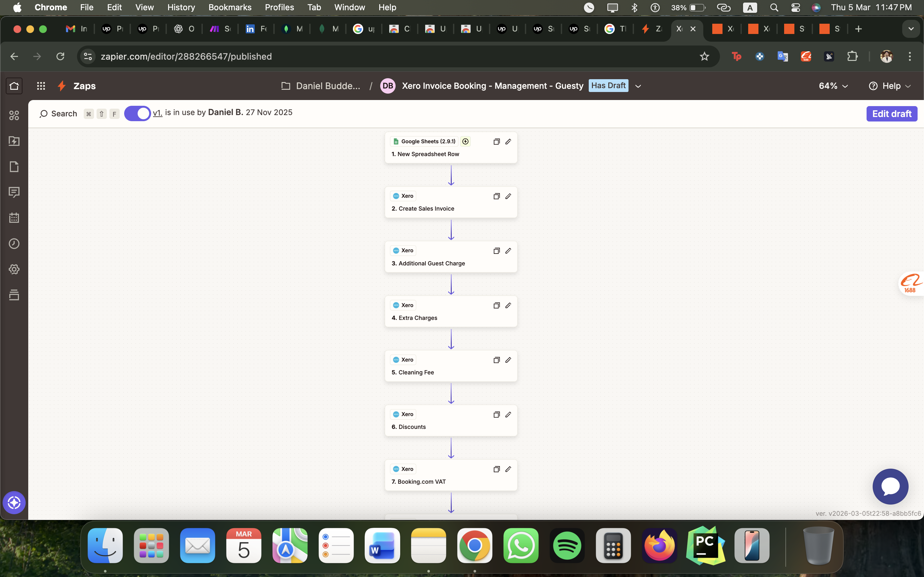Screen dimensions: 924x577
Task: Select the Interfaces document icon in sidebar
Action: tap(14, 167)
